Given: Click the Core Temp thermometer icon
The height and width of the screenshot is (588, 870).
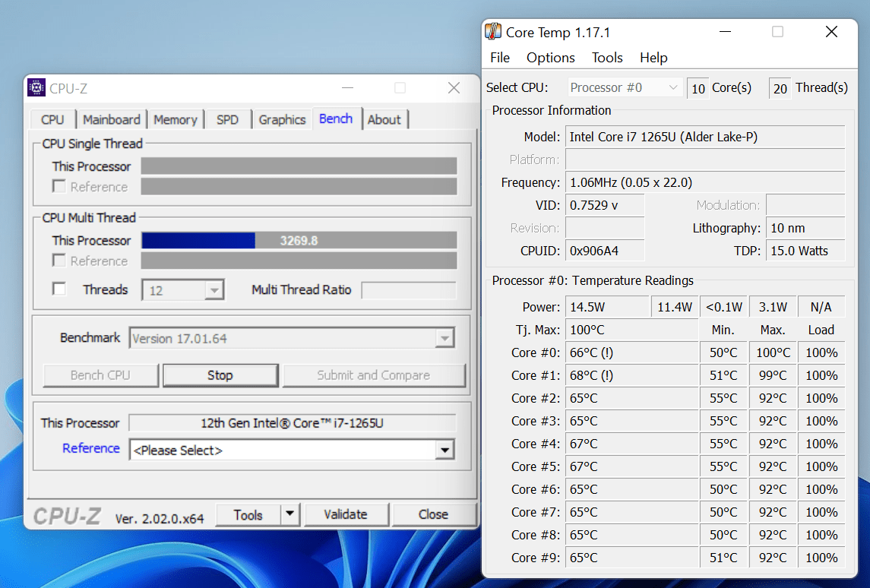Looking at the screenshot, I should [492, 32].
